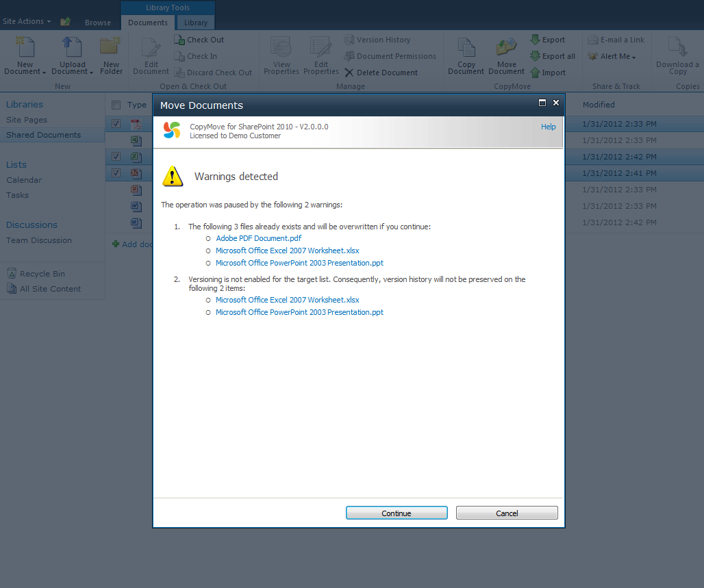
Task: Click the Check In icon
Action: (179, 56)
